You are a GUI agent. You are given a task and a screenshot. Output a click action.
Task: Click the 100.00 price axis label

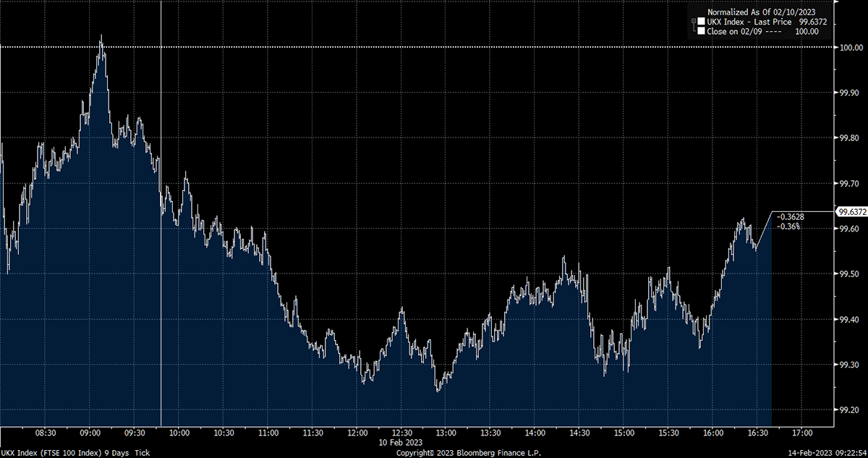851,48
